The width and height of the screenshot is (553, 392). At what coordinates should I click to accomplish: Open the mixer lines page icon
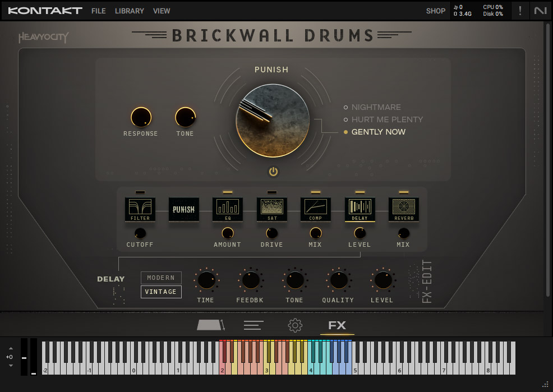point(254,325)
